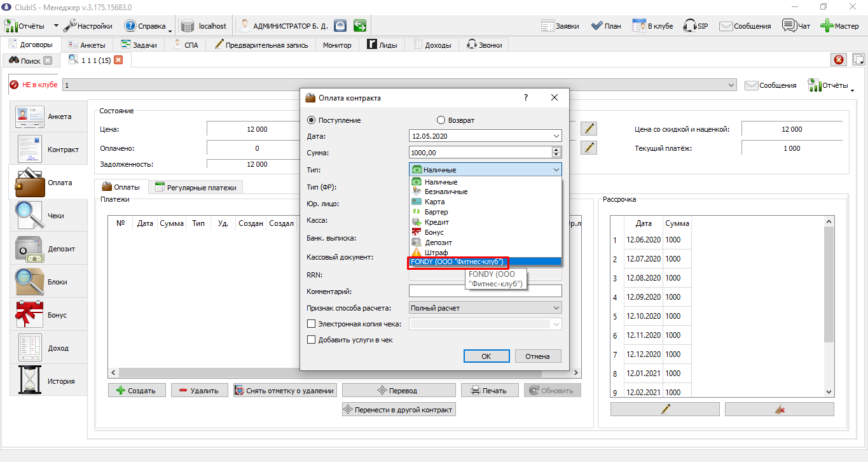This screenshot has height=462, width=868.
Task: Switch to the СПА tab
Action: (186, 45)
